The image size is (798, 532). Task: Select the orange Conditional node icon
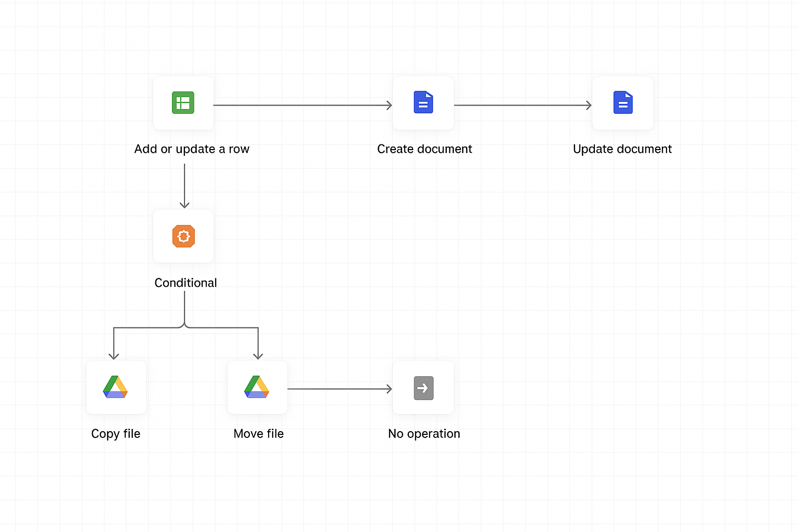pyautogui.click(x=183, y=236)
